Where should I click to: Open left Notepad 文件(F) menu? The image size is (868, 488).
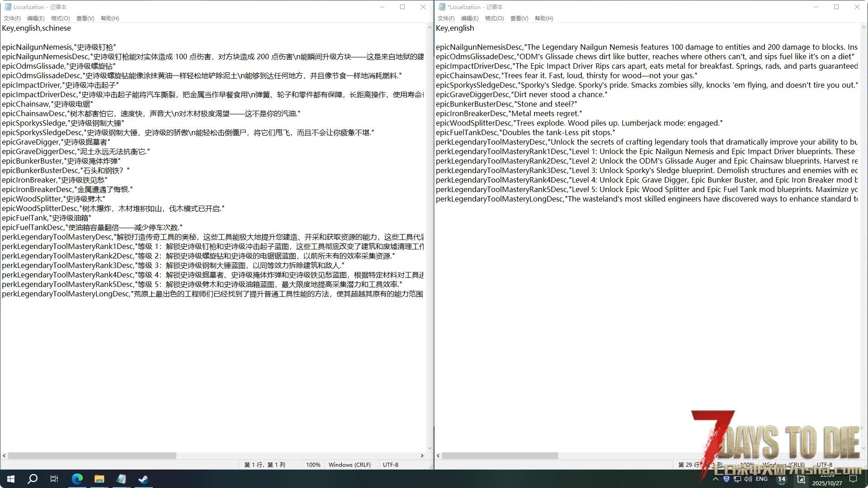coord(12,19)
